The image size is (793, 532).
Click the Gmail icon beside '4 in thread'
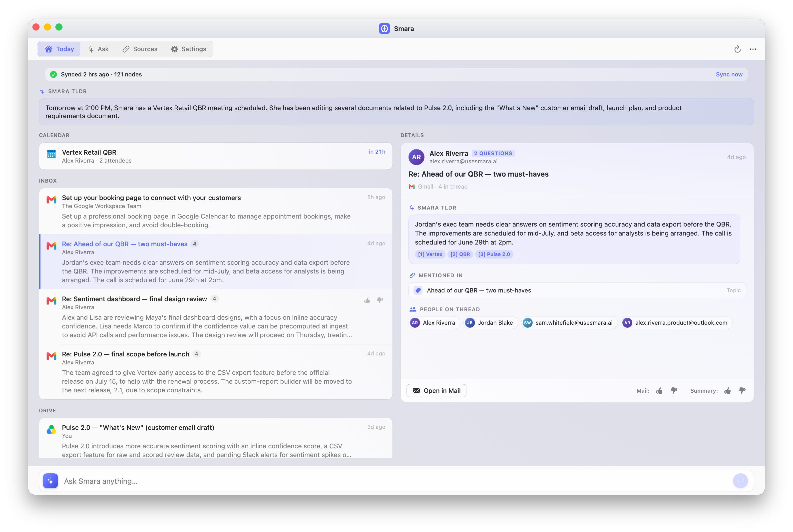411,187
